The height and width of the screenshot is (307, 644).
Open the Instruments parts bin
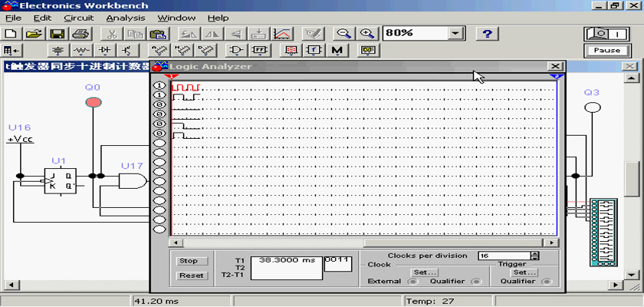369,51
